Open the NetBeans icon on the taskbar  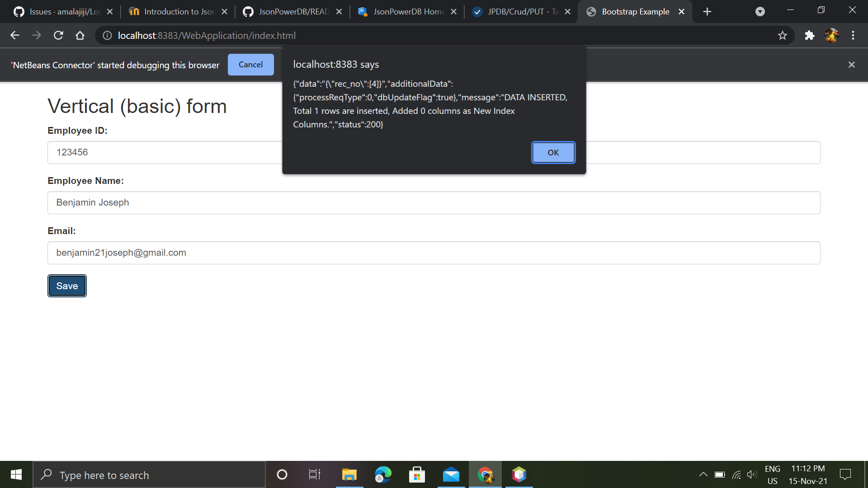(519, 474)
